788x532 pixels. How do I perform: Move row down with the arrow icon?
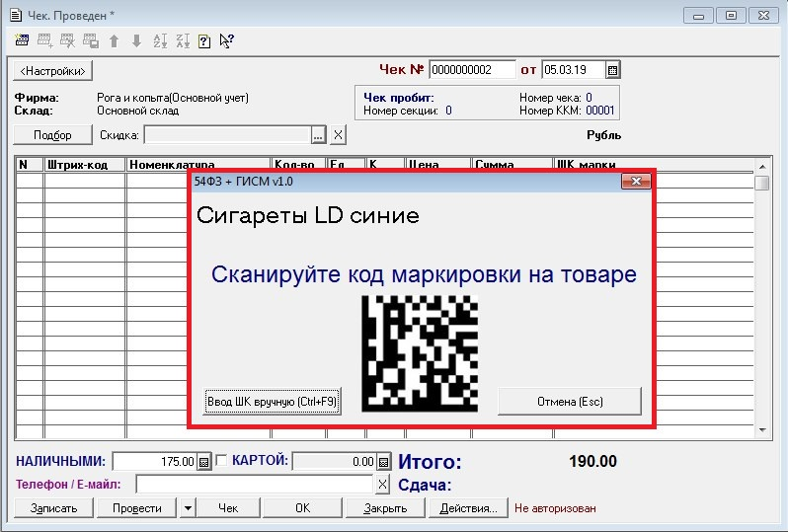pyautogui.click(x=136, y=40)
